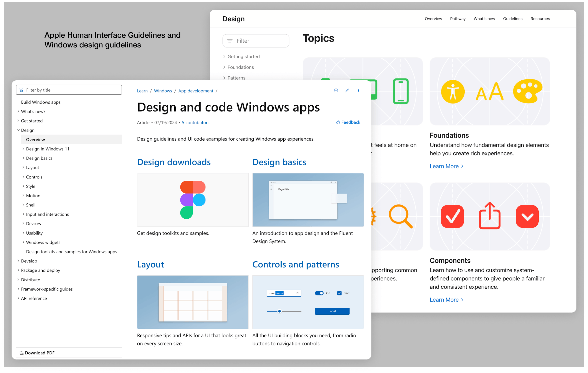The height and width of the screenshot is (373, 588).
Task: Click the Download PDF icon
Action: click(x=21, y=353)
